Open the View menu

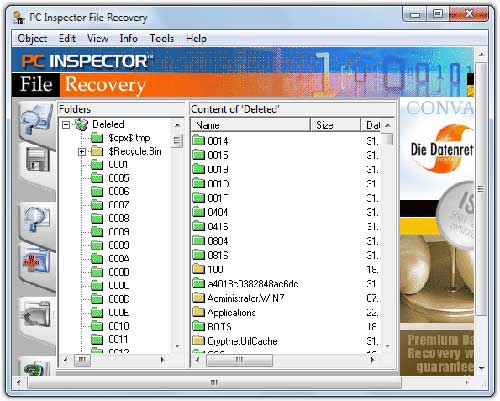97,38
